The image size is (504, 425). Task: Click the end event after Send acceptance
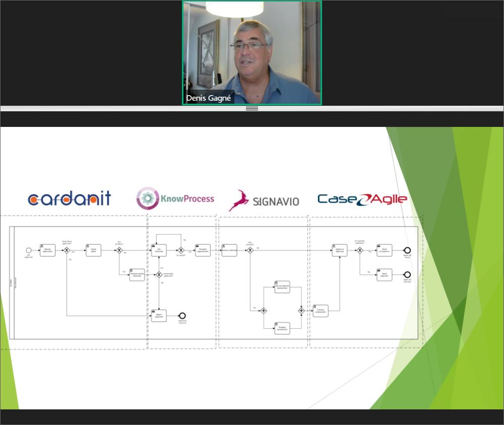407,250
